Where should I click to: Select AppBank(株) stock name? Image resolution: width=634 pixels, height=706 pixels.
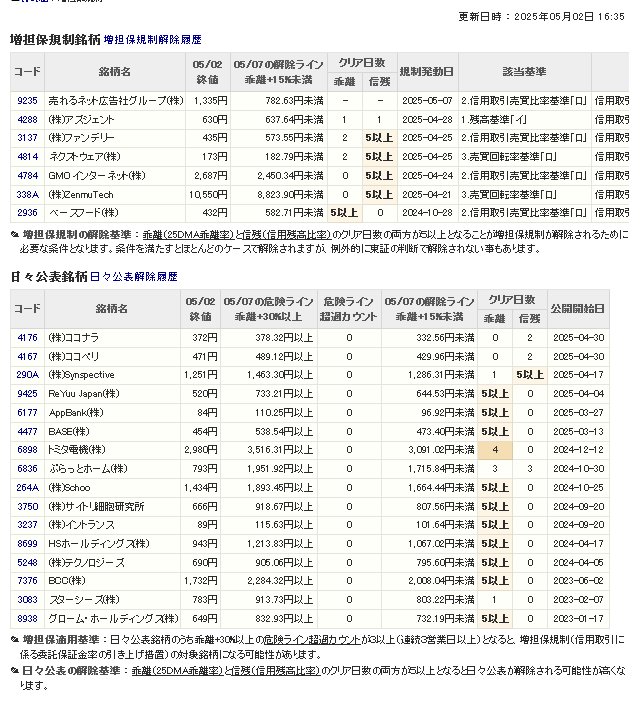click(x=76, y=412)
